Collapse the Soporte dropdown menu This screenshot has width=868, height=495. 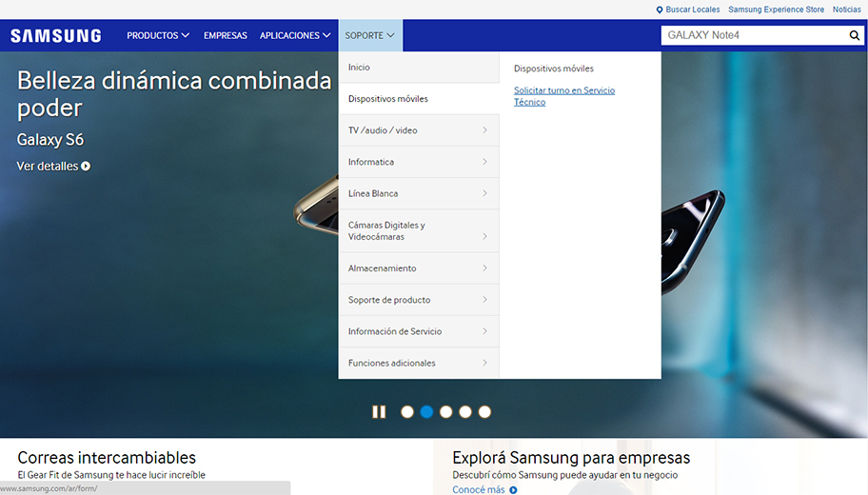370,35
